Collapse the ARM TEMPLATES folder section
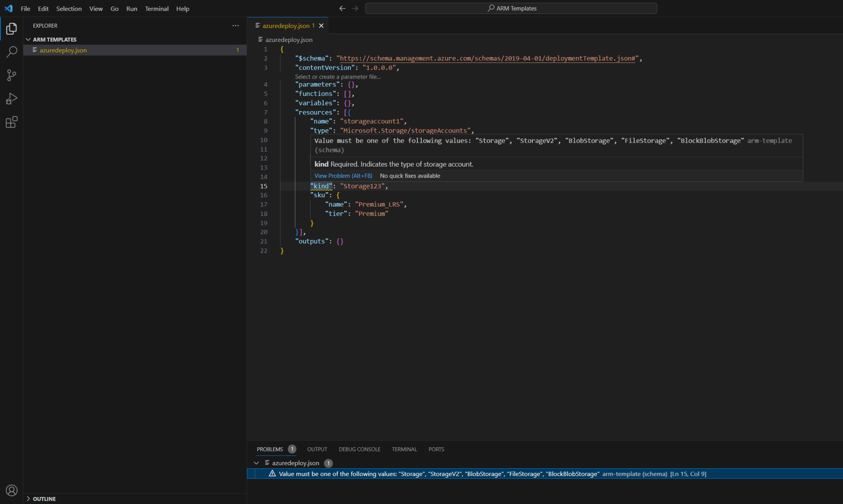 pyautogui.click(x=28, y=39)
